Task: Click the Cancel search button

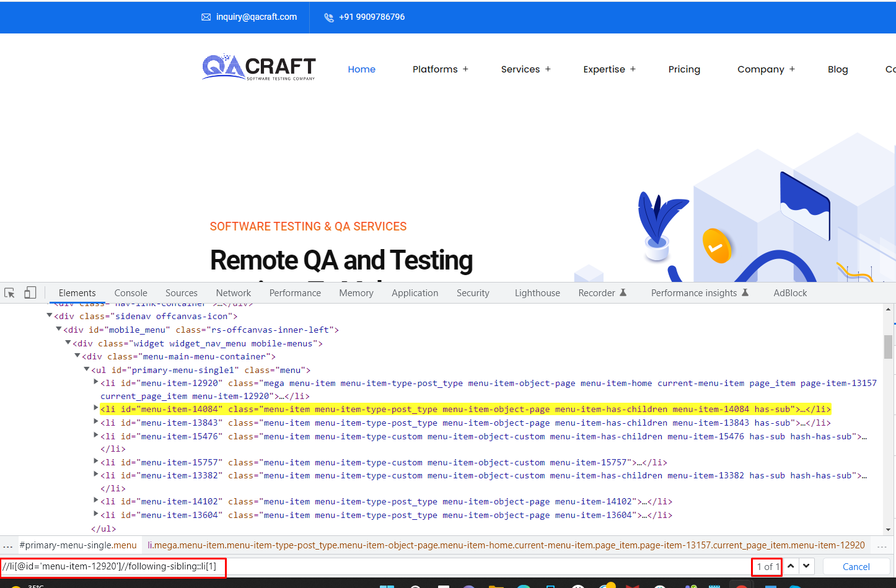Action: click(856, 566)
